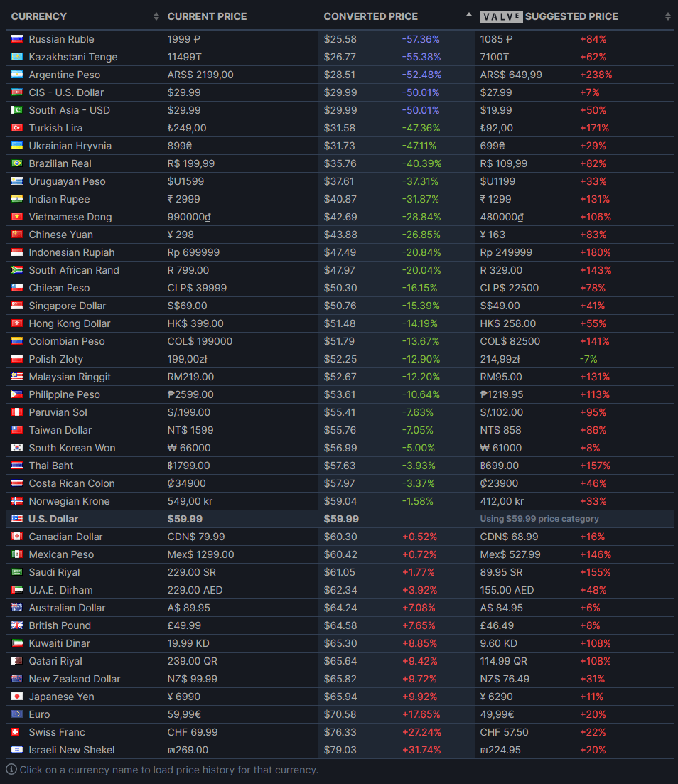Click the Kazakhstan flag icon
This screenshot has height=784, width=678.
click(x=17, y=56)
